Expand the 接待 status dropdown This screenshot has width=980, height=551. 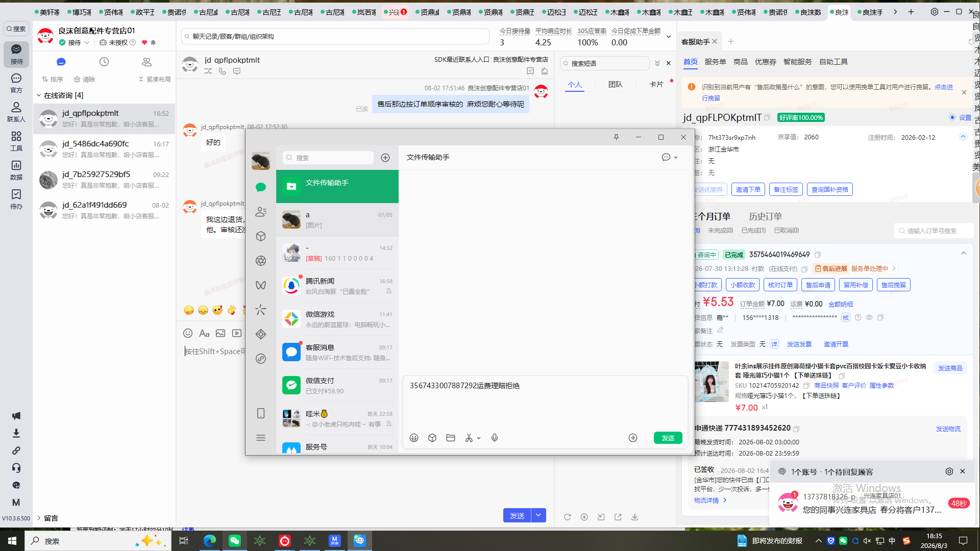(87, 43)
